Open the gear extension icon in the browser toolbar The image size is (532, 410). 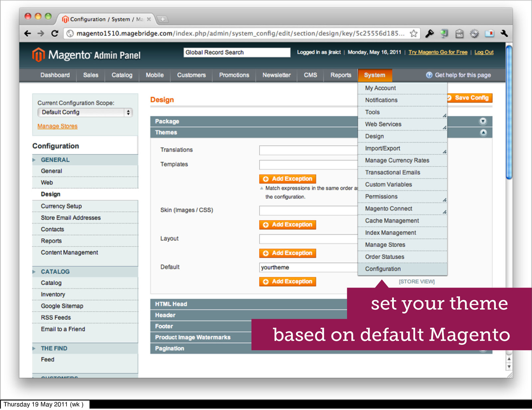(x=474, y=34)
